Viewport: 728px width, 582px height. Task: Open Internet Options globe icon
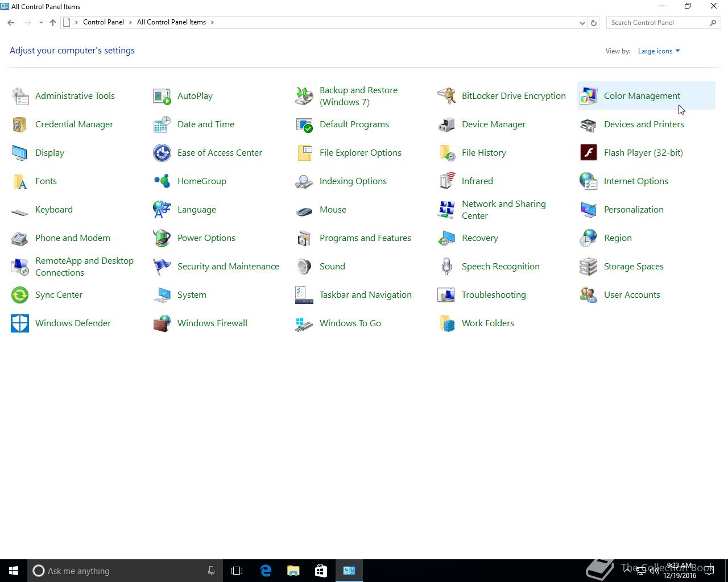(589, 181)
